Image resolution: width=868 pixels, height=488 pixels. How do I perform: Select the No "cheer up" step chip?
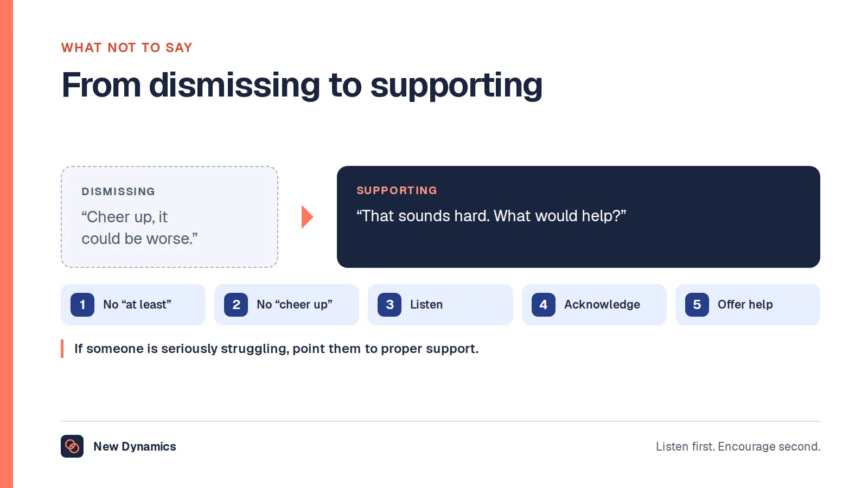pyautogui.click(x=286, y=305)
